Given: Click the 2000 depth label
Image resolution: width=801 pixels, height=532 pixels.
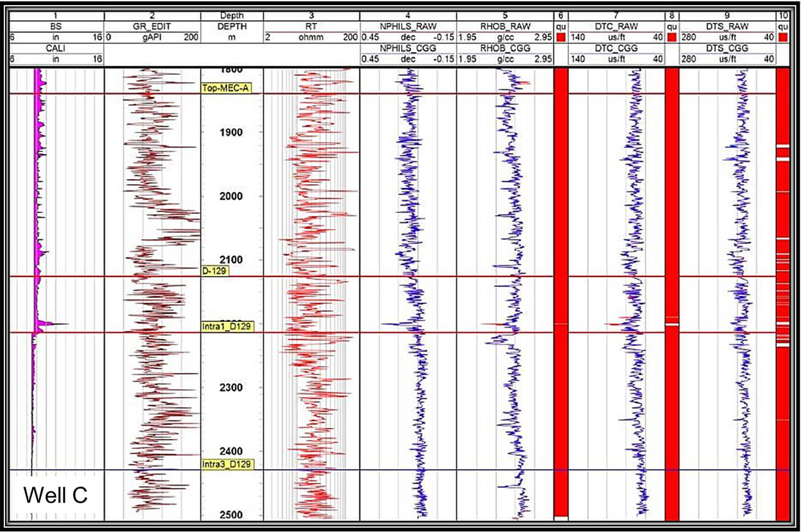Looking at the screenshot, I should (x=231, y=196).
